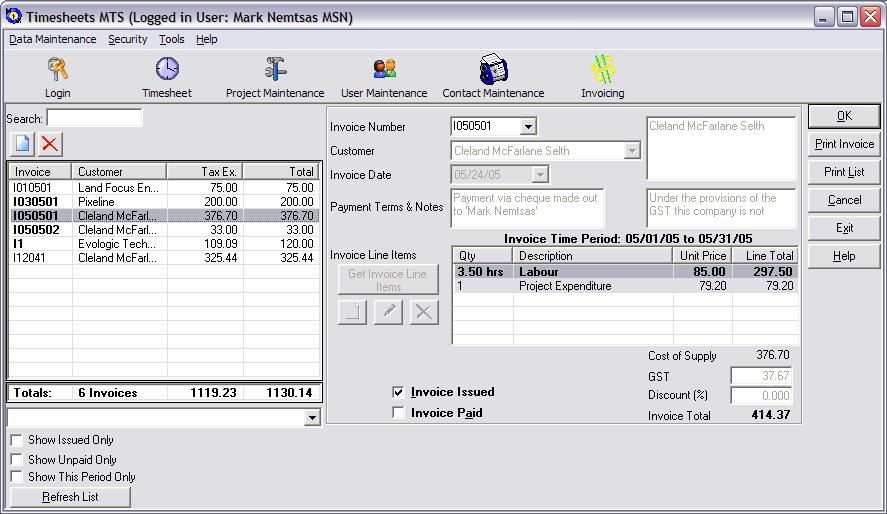Add new invoice line item icon
Image resolution: width=887 pixels, height=514 pixels.
click(352, 312)
